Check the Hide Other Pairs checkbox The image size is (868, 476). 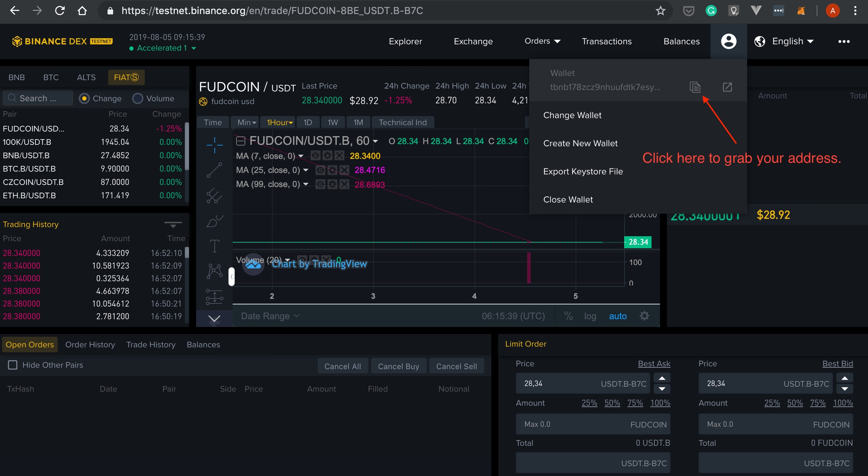point(13,365)
